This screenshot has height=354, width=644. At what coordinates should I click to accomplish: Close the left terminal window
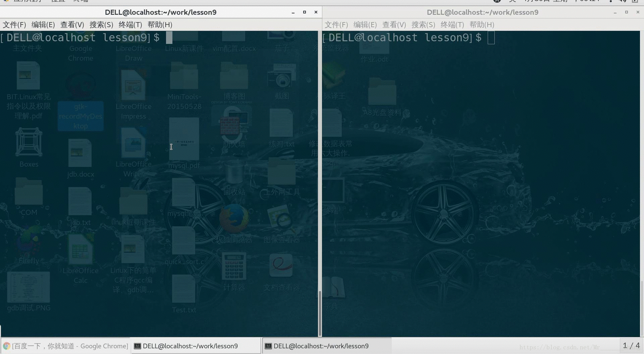coord(316,12)
